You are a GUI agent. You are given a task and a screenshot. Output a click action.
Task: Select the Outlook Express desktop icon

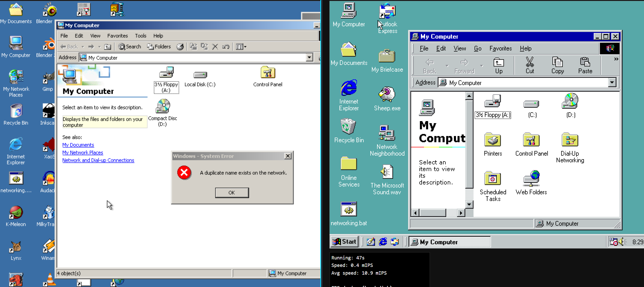tap(388, 18)
